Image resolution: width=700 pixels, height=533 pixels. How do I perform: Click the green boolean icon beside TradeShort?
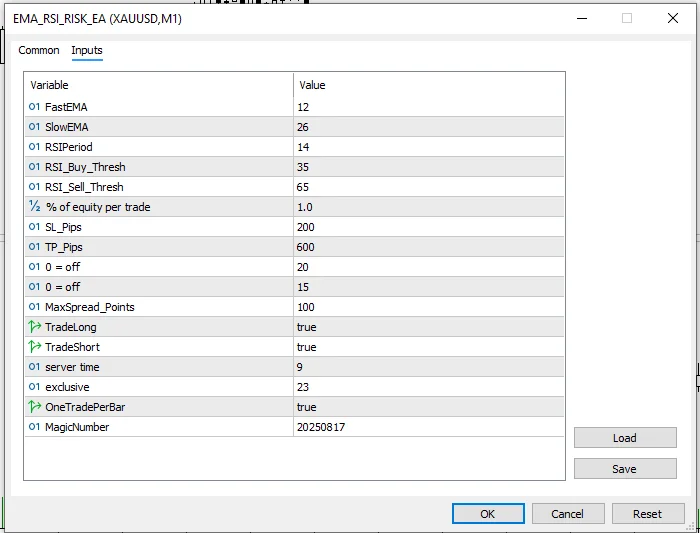[34, 346]
